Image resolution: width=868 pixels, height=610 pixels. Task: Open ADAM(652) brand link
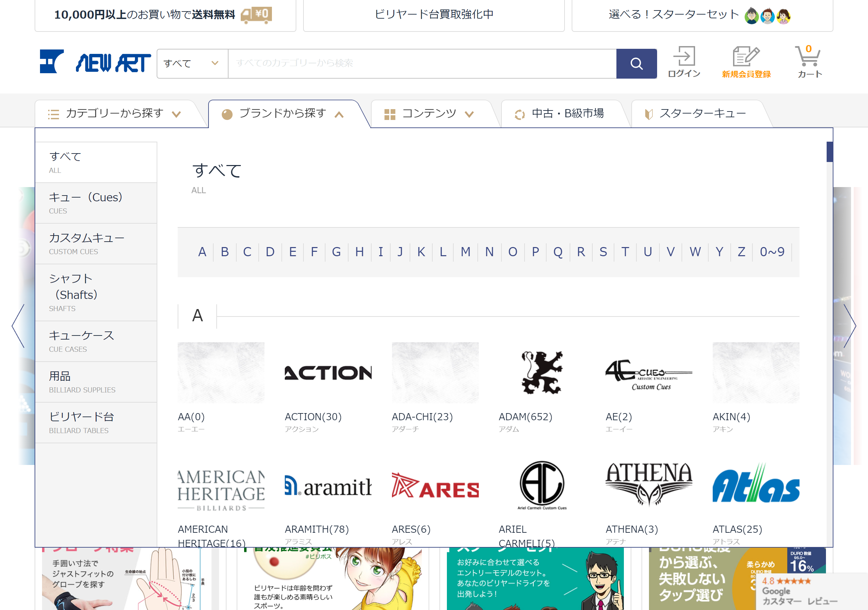tap(526, 417)
